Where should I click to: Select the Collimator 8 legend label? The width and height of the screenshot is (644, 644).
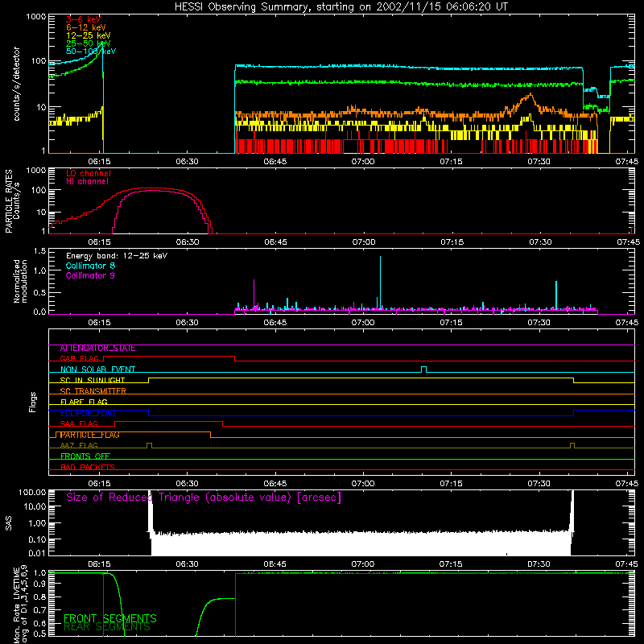pyautogui.click(x=90, y=266)
